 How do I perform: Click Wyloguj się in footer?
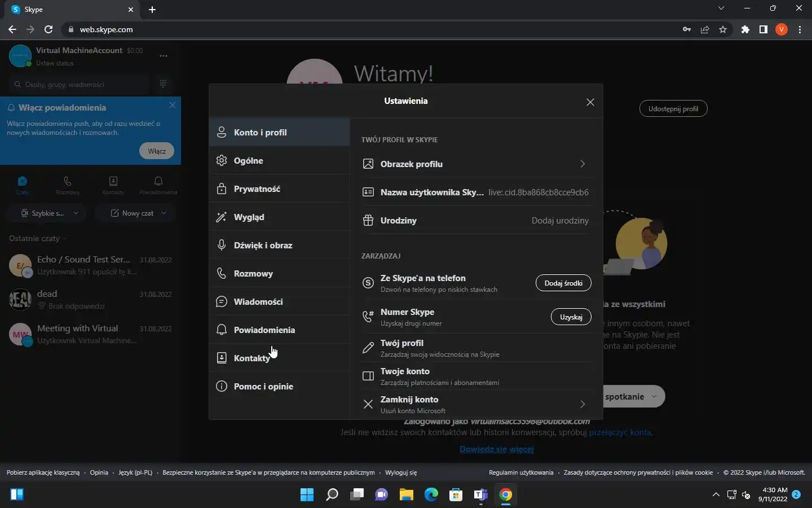coord(401,472)
